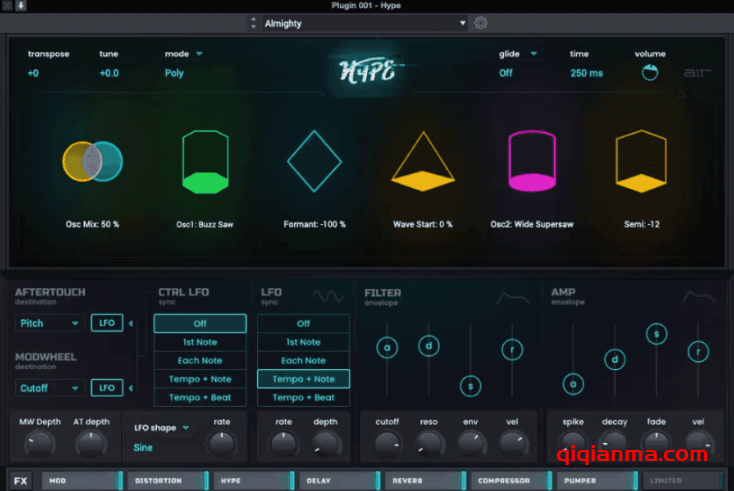
Task: Click the master volume knob
Action: (649, 73)
